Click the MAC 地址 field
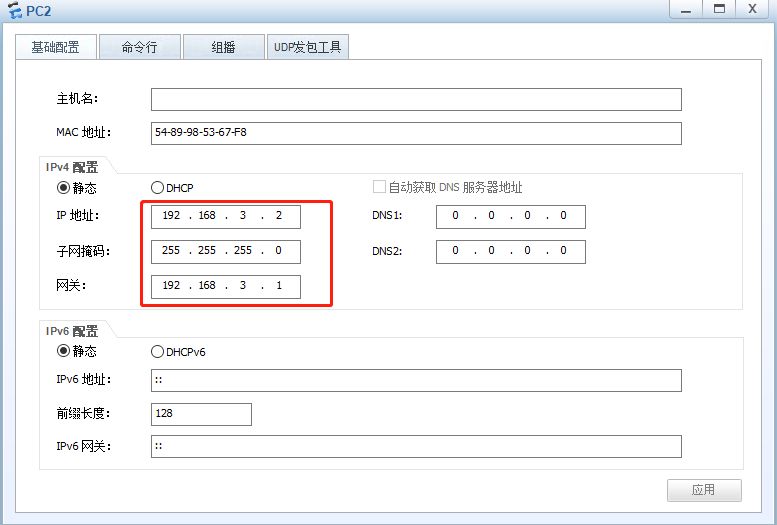 tap(416, 133)
